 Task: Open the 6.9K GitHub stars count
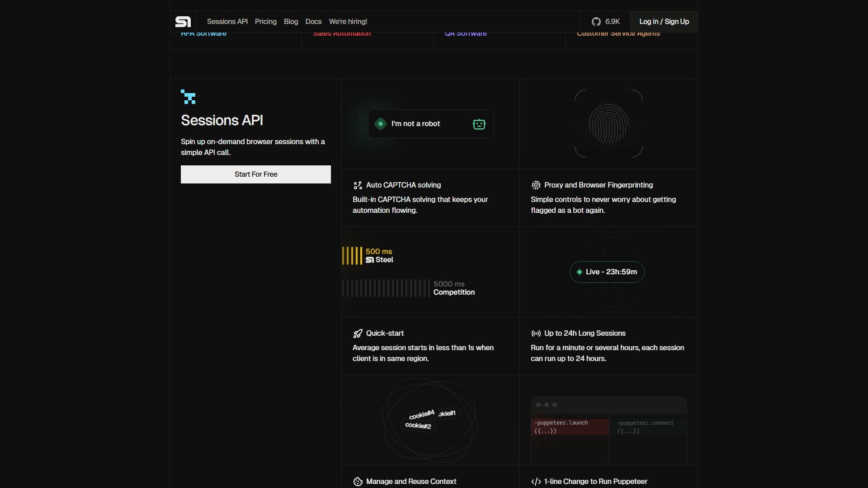tap(613, 22)
